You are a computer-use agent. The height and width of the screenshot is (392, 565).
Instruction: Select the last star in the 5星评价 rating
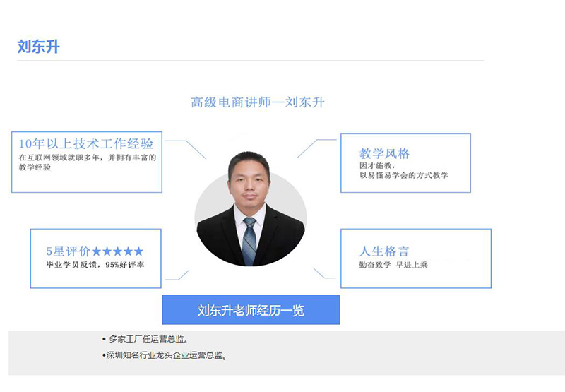[138, 251]
